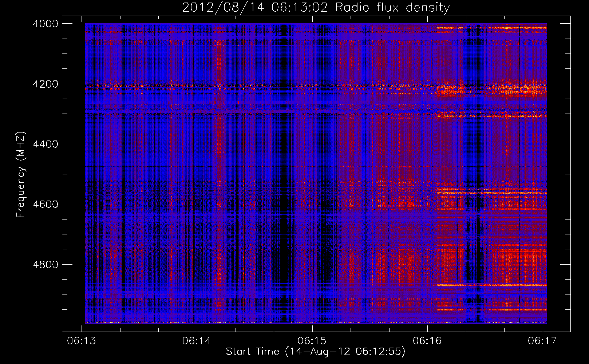The image size is (589, 364).
Task: Click the "Frequency (MHZ)" y-axis label
Action: coord(21,175)
